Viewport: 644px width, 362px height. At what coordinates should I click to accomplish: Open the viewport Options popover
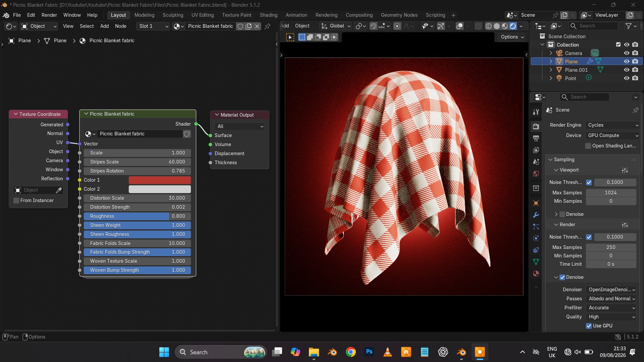(512, 37)
